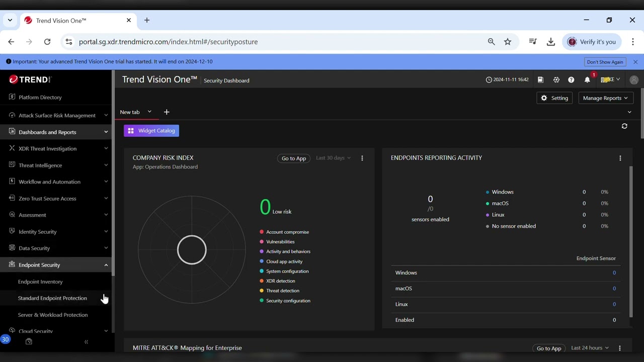This screenshot has height=362, width=644.
Task: Switch to the Trend Vision One browser tab
Action: click(78, 21)
